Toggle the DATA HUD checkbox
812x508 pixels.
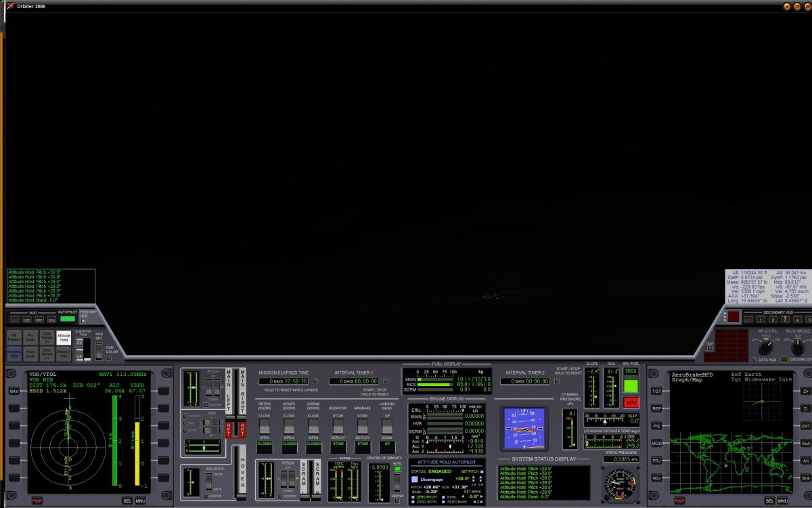(x=754, y=360)
